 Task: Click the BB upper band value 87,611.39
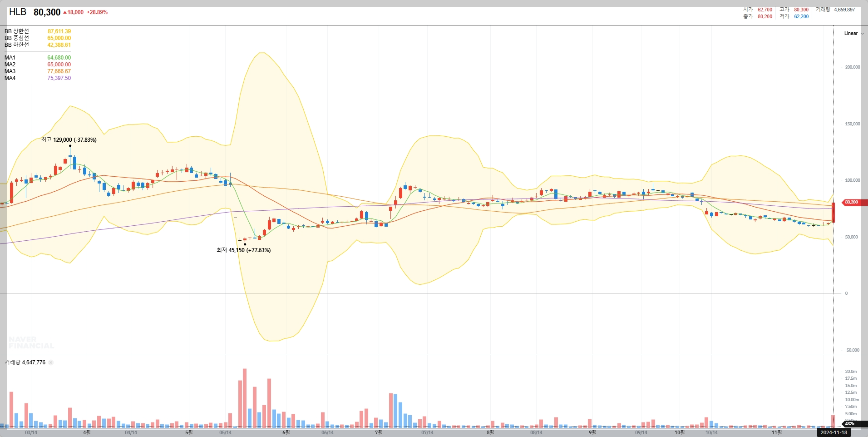(59, 31)
